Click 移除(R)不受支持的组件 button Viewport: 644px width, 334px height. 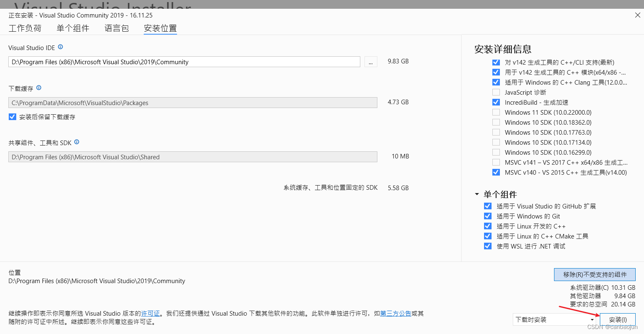[595, 274]
